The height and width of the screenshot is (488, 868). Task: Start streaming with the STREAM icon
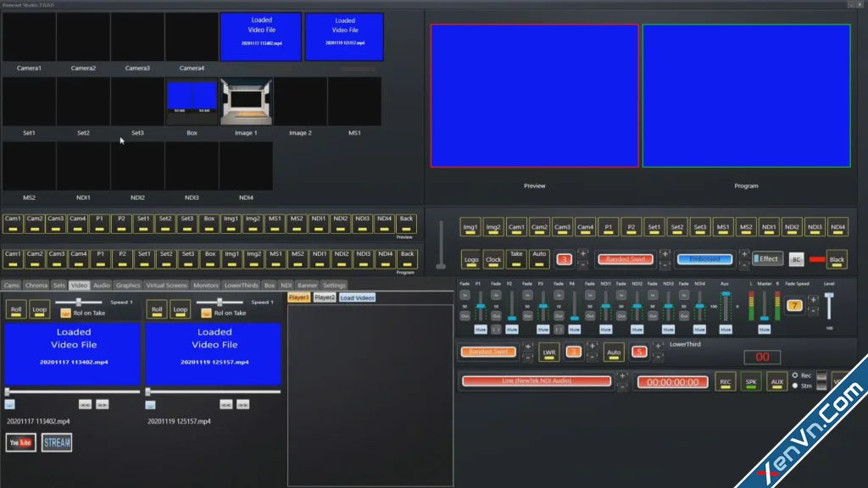(57, 442)
